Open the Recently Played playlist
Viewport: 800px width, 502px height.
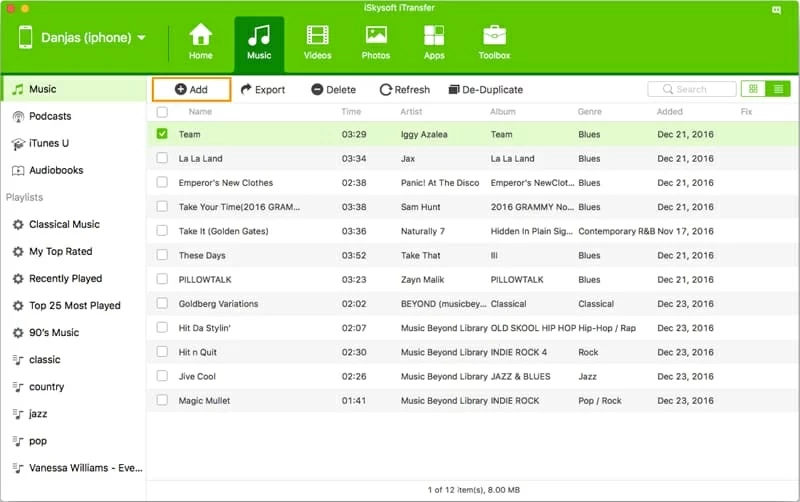pyautogui.click(x=65, y=279)
